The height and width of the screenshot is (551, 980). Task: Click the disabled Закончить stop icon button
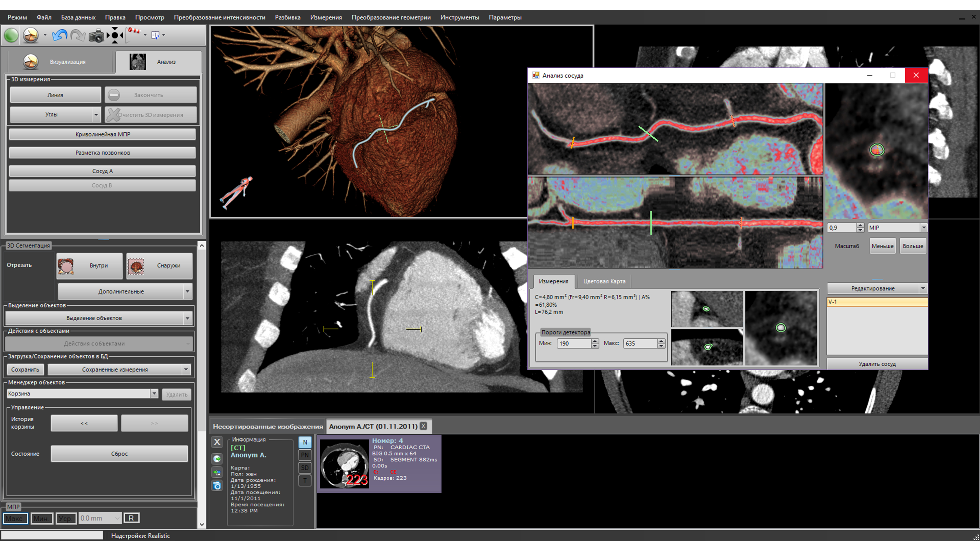[x=151, y=95]
